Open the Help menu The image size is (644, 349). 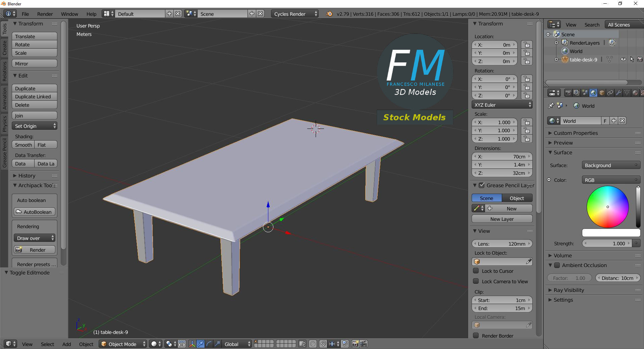(91, 14)
